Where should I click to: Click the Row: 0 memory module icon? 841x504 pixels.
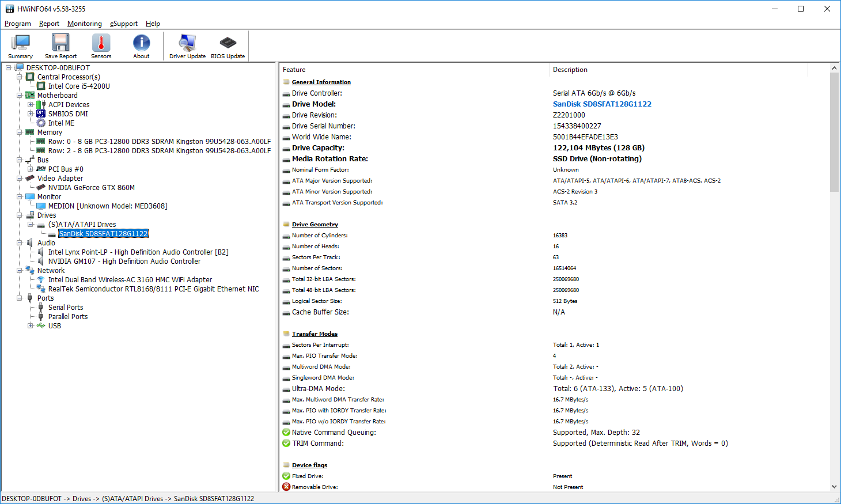pyautogui.click(x=41, y=141)
